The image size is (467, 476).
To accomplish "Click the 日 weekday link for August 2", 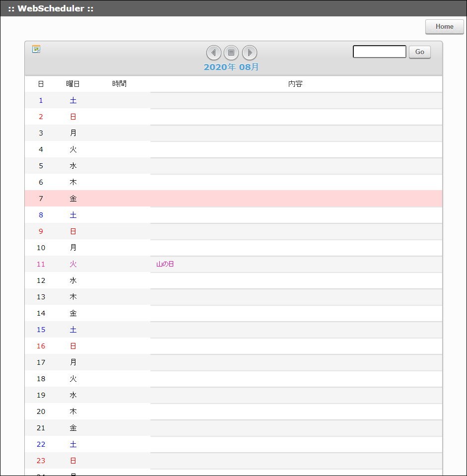I will 73,116.
